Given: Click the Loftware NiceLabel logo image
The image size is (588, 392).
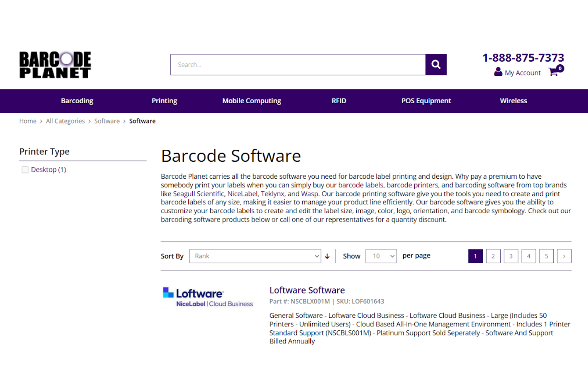Looking at the screenshot, I should coord(207,296).
